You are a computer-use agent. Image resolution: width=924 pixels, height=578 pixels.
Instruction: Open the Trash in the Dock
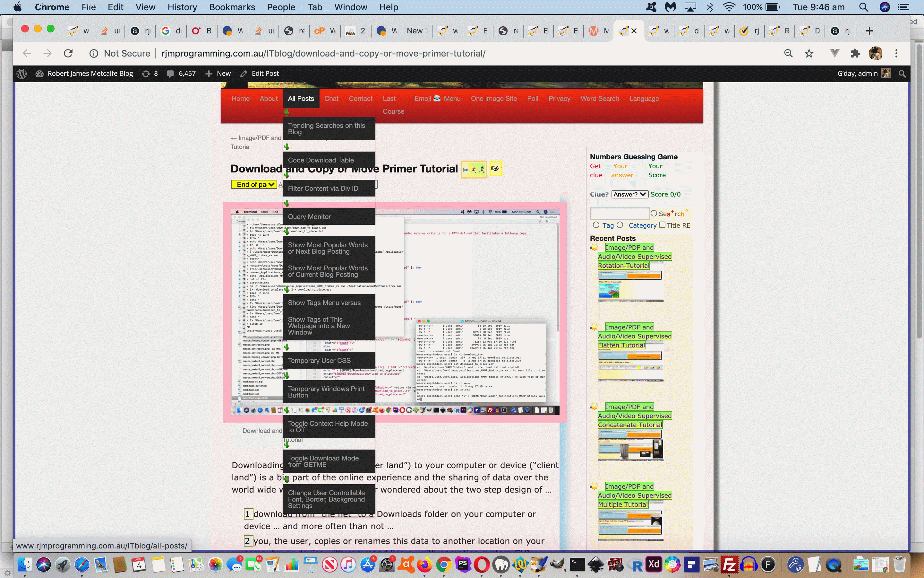tap(900, 564)
